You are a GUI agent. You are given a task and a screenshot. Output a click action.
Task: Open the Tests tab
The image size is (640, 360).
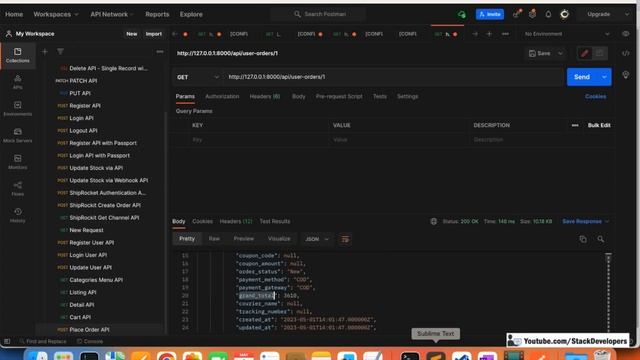(380, 97)
